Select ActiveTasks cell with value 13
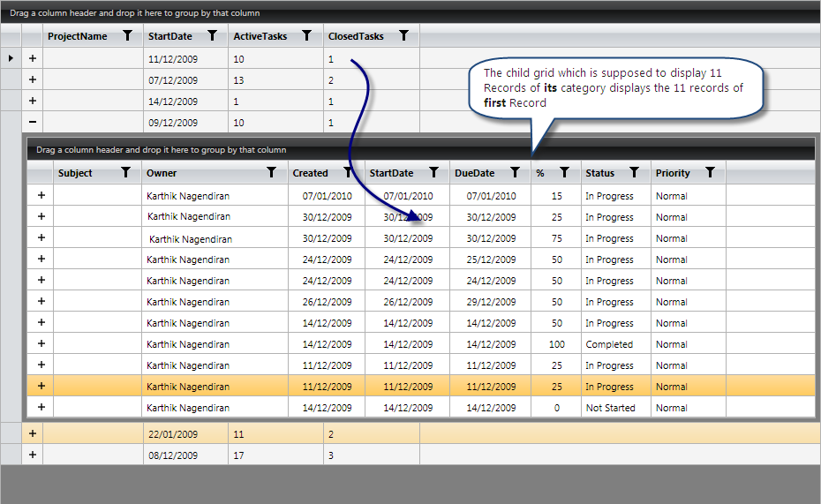Screen dimensions: 821x504 click(276, 79)
